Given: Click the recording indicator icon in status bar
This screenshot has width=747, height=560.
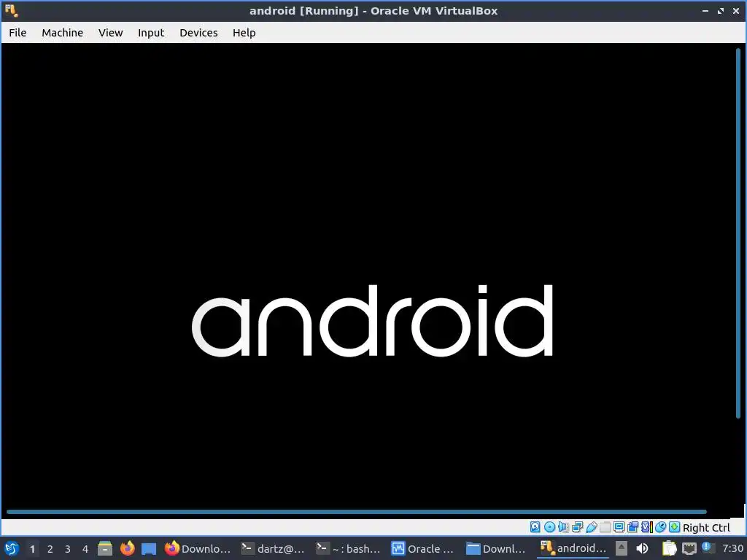Looking at the screenshot, I should tap(632, 527).
